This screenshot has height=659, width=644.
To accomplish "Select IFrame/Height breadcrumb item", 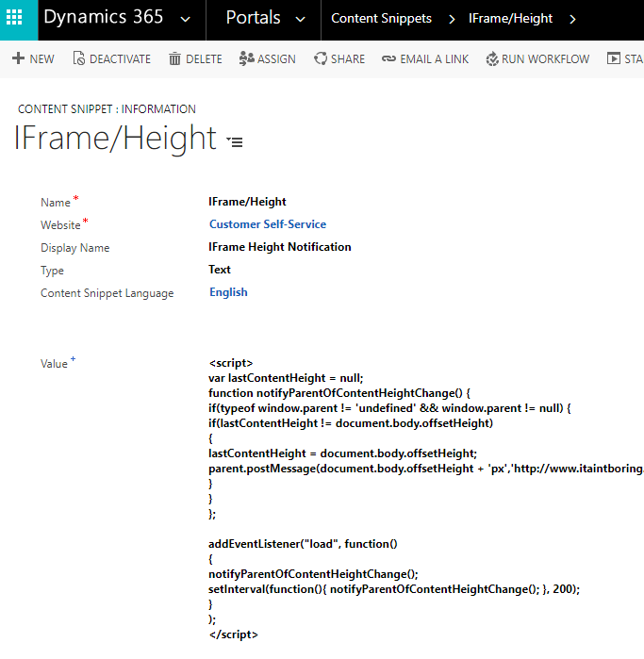I will (x=510, y=18).
